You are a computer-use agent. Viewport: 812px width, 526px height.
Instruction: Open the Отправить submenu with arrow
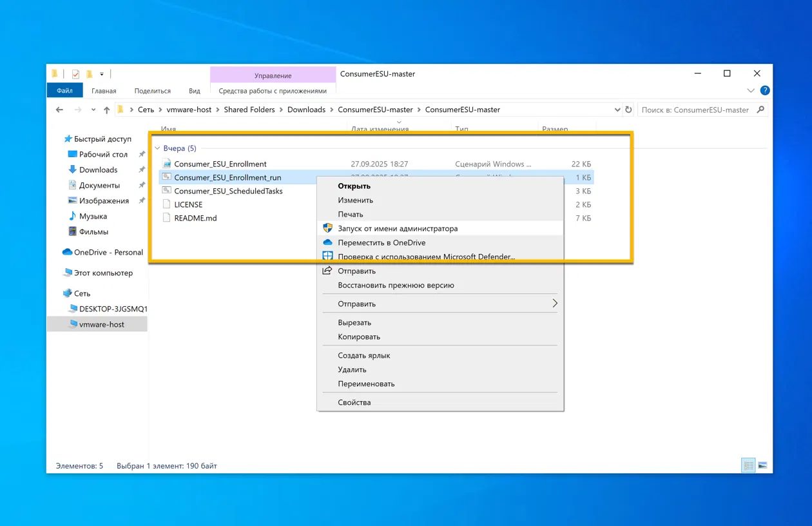440,304
